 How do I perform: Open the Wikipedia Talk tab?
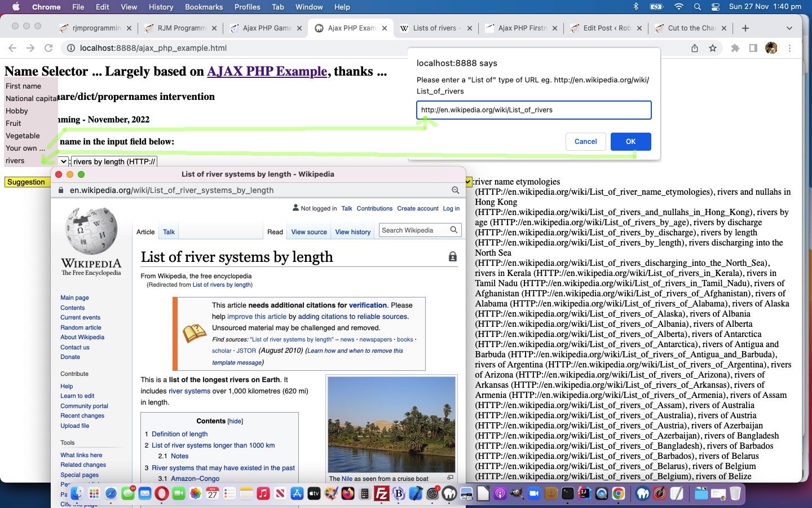pyautogui.click(x=169, y=232)
